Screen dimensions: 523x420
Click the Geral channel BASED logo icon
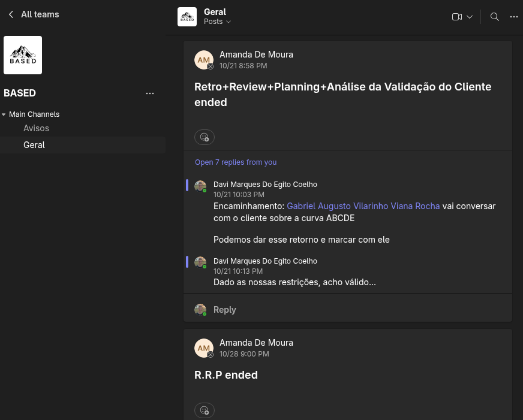click(187, 17)
